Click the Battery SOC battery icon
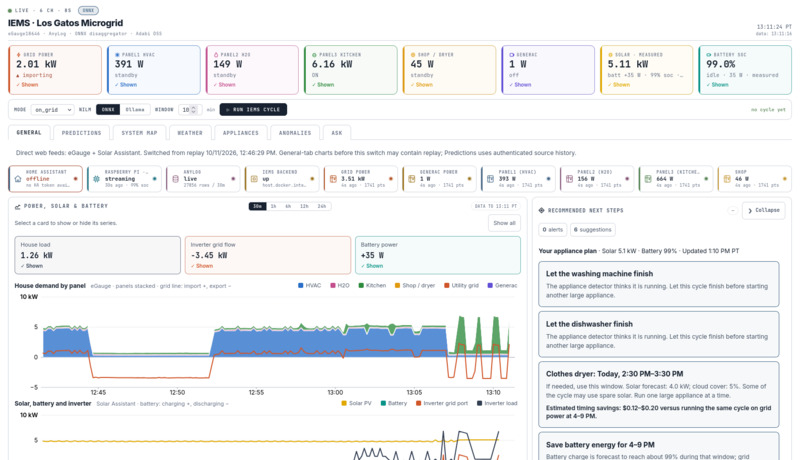This screenshot has width=806, height=460. point(709,54)
